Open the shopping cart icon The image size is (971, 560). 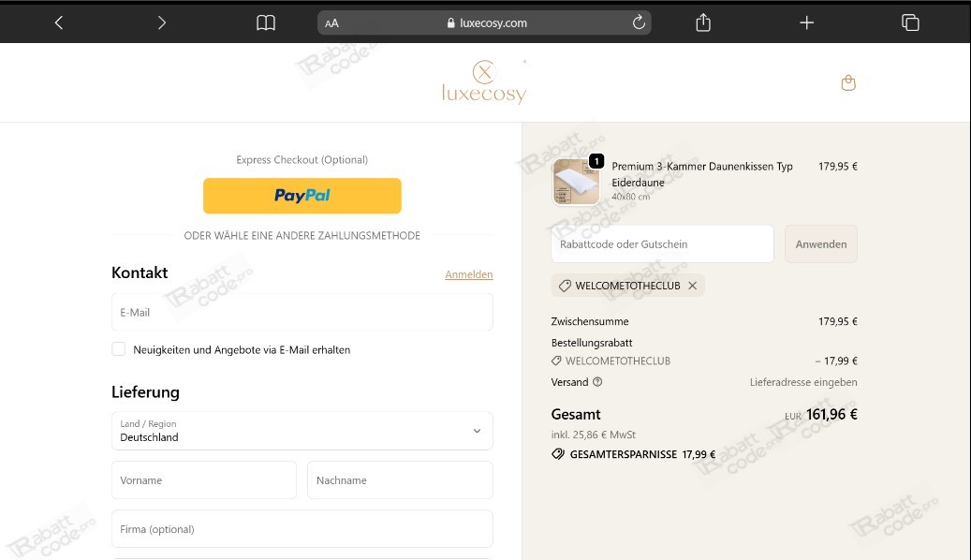[848, 82]
